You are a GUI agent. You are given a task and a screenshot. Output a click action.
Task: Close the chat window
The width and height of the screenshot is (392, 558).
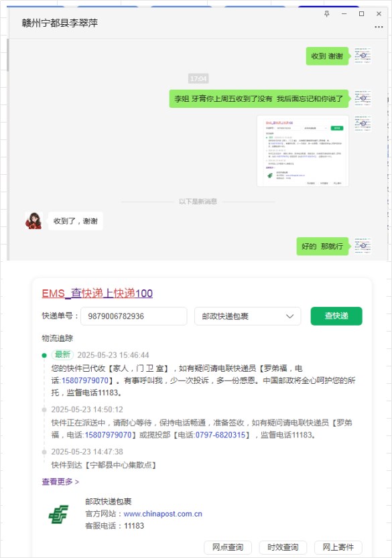pyautogui.click(x=379, y=13)
